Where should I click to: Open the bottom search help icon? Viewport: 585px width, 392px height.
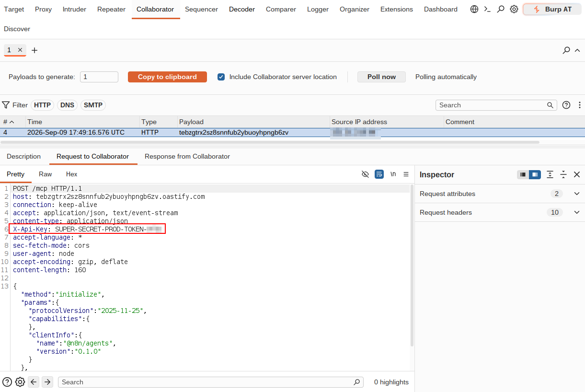(7, 382)
